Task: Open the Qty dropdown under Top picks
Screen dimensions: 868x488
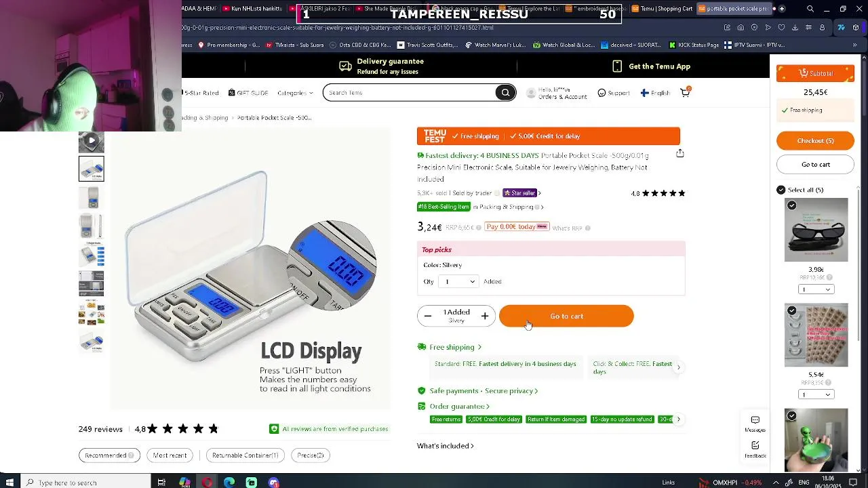Action: [459, 281]
